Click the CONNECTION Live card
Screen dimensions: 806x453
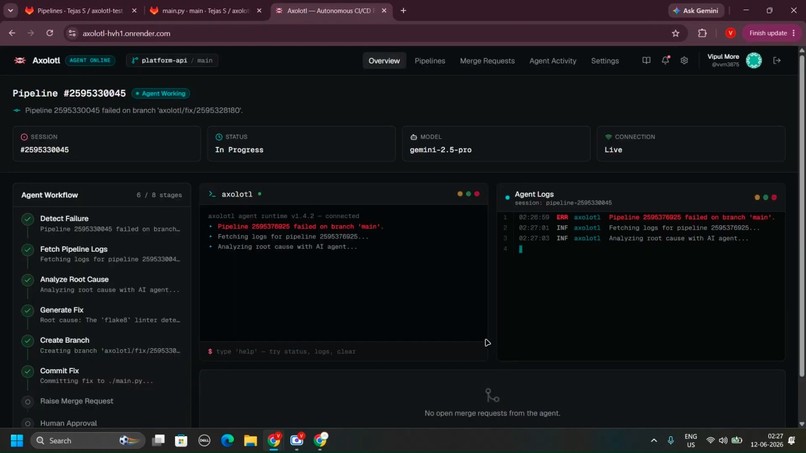coord(691,144)
